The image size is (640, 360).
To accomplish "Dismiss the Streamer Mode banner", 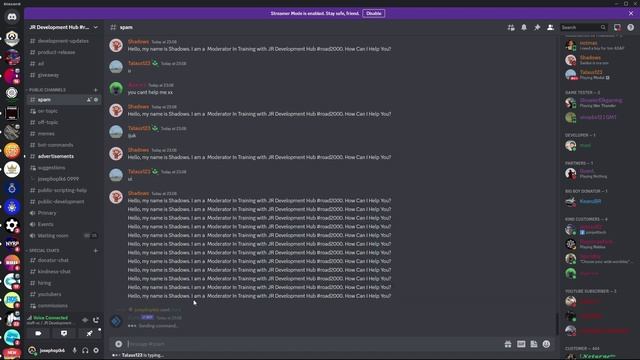I will click(631, 13).
